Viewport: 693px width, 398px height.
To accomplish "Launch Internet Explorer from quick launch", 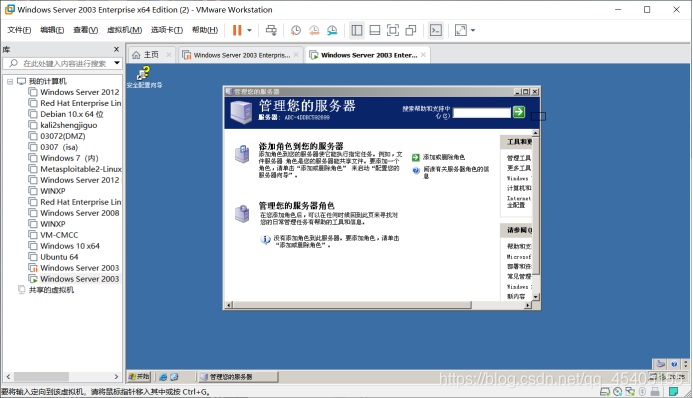I will (x=163, y=377).
